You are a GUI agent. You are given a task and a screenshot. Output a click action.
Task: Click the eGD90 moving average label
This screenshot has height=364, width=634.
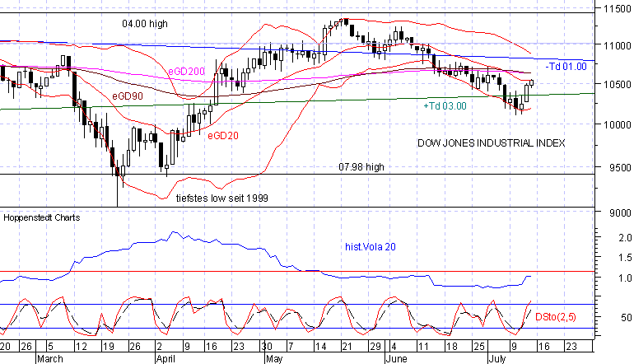click(128, 96)
